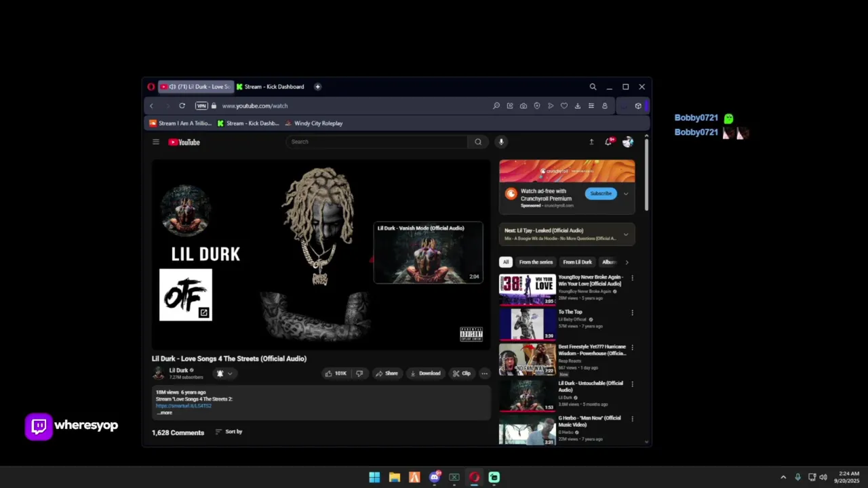The height and width of the screenshot is (488, 868).
Task: Open YoungBoy Win Your Love thumbnail
Action: [528, 289]
